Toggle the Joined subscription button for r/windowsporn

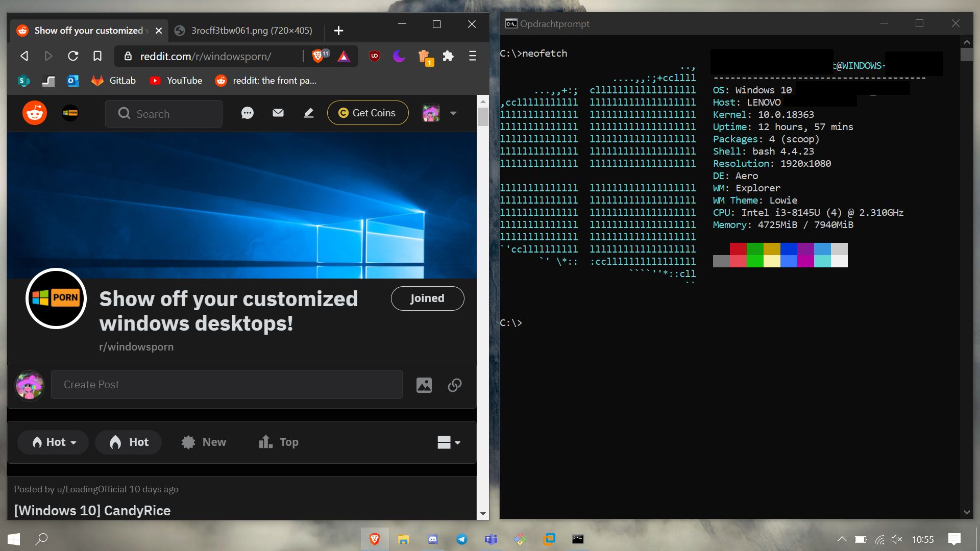pos(428,298)
